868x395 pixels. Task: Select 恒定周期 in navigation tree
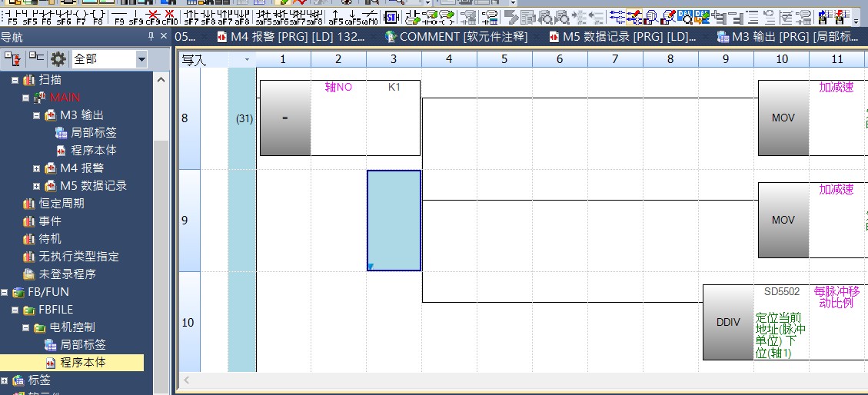click(x=62, y=204)
